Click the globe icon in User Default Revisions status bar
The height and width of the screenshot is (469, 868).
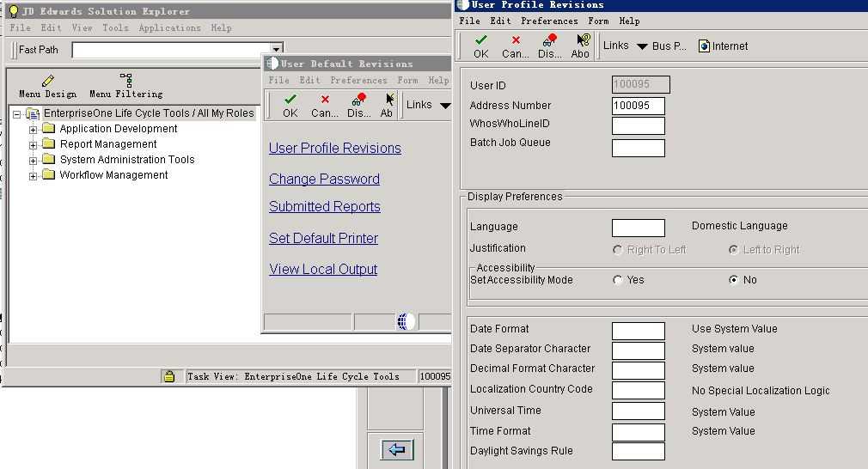[406, 320]
